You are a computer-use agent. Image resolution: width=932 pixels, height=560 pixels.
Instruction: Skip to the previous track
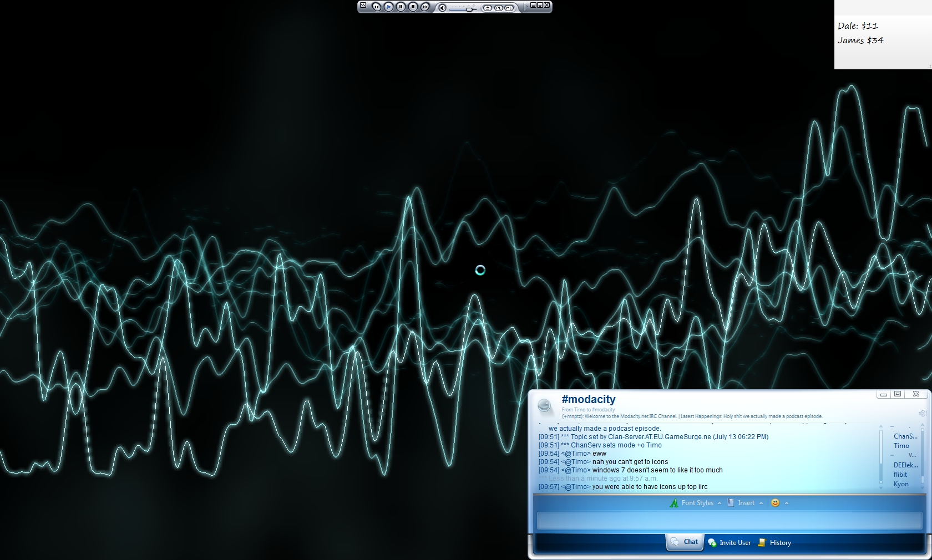pos(376,7)
